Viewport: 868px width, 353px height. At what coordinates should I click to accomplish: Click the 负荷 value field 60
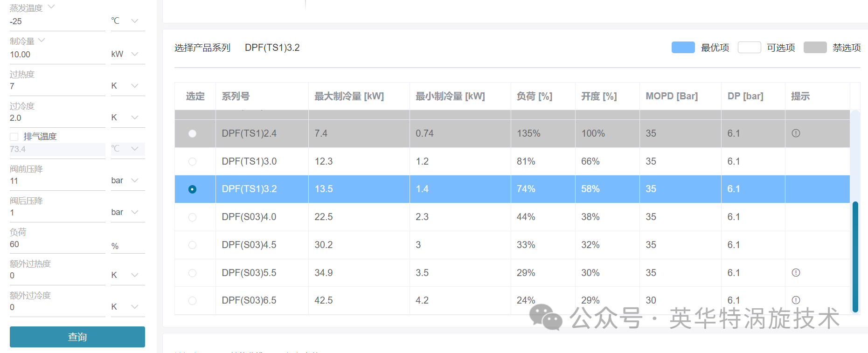(57, 244)
